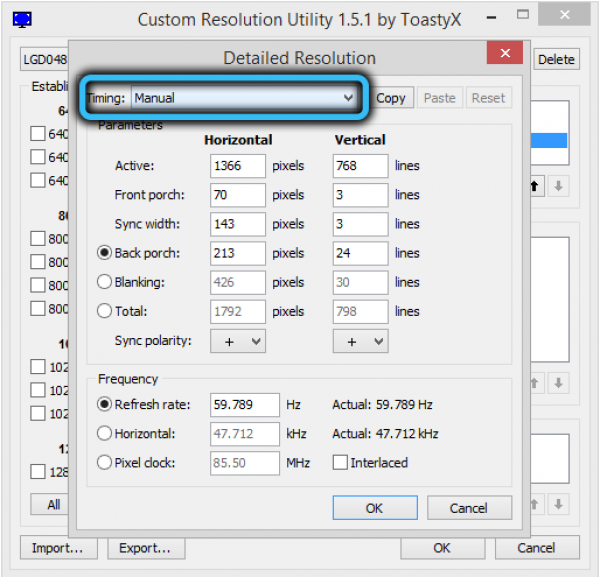Image resolution: width=600 pixels, height=577 pixels.
Task: Click vertical Front porch lines field
Action: coord(360,195)
